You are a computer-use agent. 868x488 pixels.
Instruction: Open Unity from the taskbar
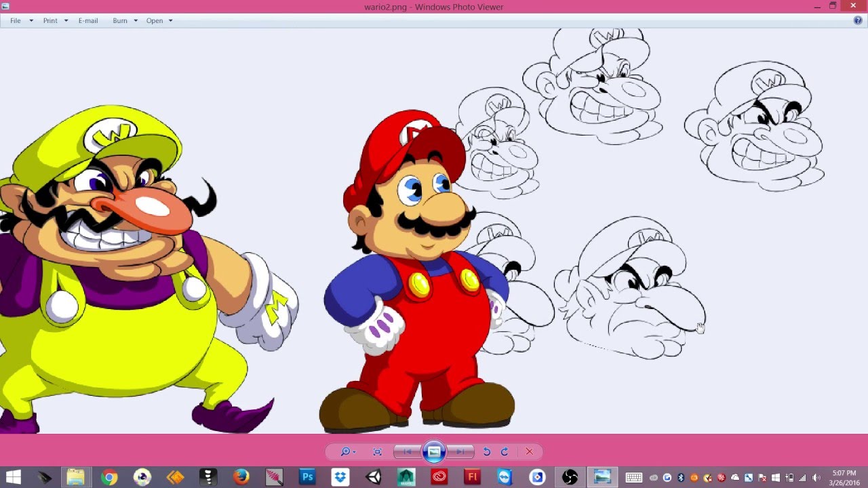click(x=374, y=477)
